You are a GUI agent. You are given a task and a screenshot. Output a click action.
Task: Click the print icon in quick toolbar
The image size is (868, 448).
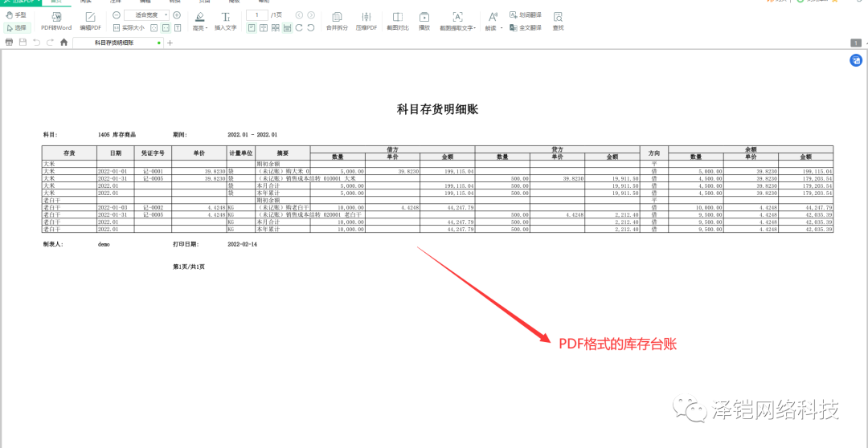click(x=9, y=42)
